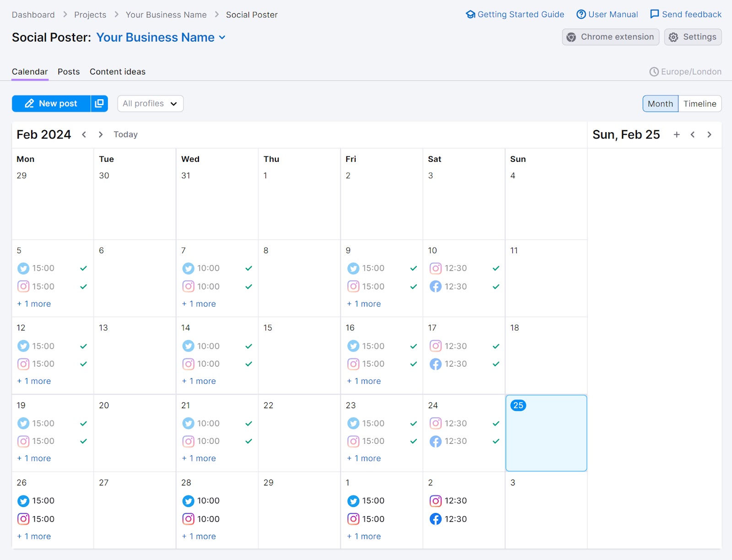
Task: Open the Chrome extension option
Action: pyautogui.click(x=610, y=37)
